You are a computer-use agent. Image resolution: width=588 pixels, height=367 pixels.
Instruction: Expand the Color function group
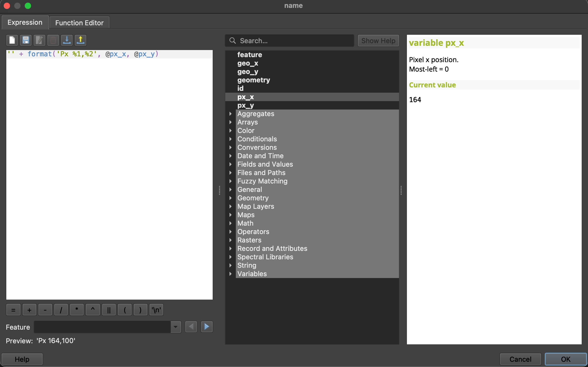231,131
